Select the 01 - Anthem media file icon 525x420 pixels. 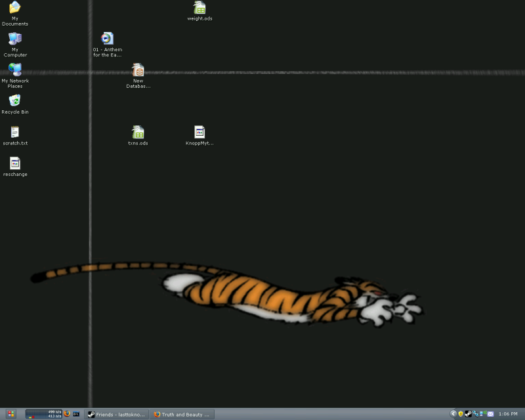click(x=108, y=45)
